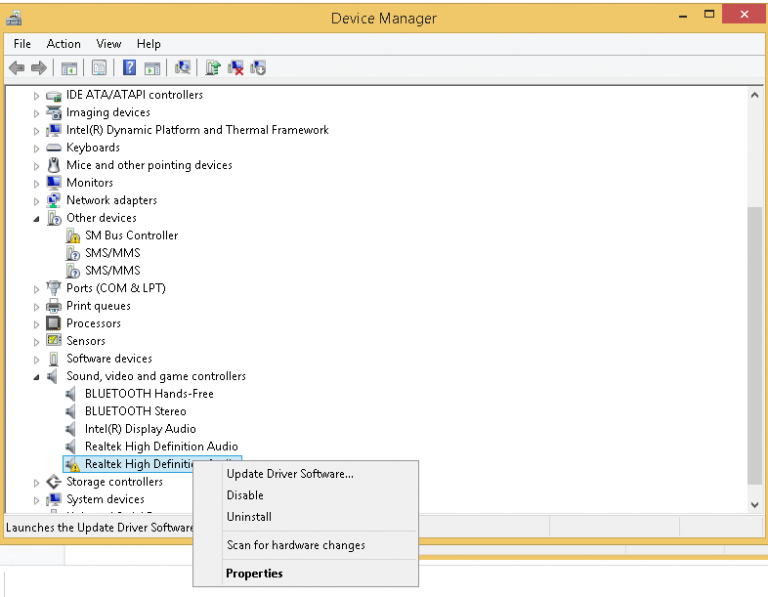
Task: Click the scrollbar down arrow
Action: pyautogui.click(x=754, y=504)
